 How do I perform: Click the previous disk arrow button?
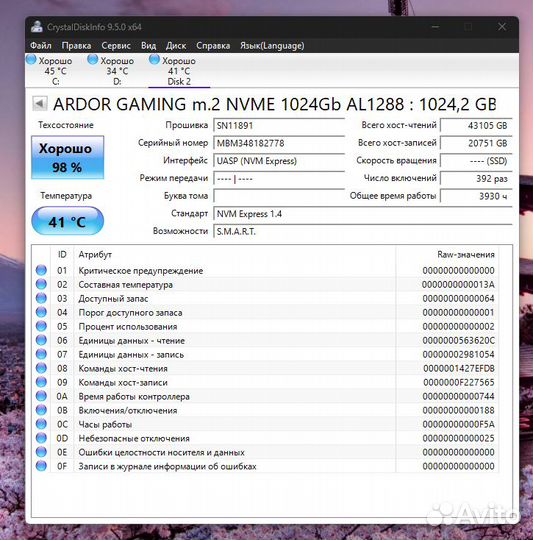(40, 103)
